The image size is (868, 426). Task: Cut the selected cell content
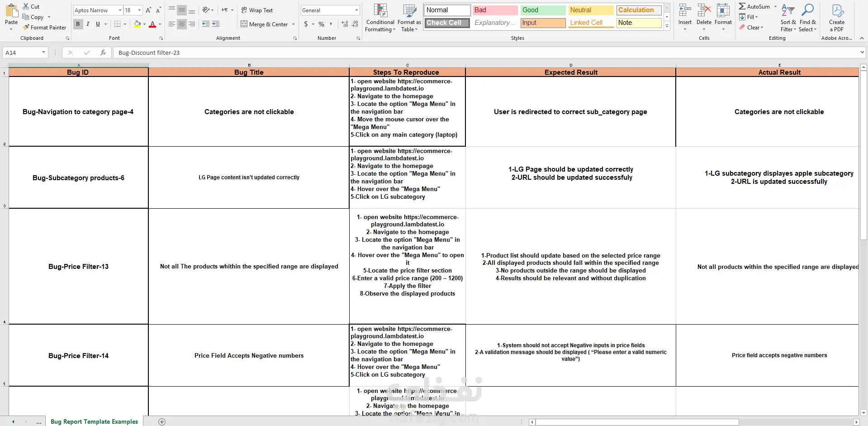[31, 6]
